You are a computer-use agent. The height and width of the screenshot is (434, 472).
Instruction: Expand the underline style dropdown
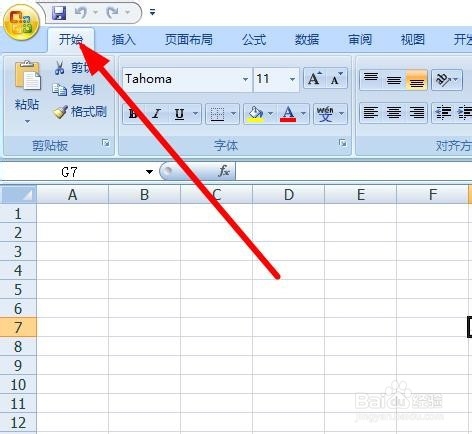coord(196,114)
